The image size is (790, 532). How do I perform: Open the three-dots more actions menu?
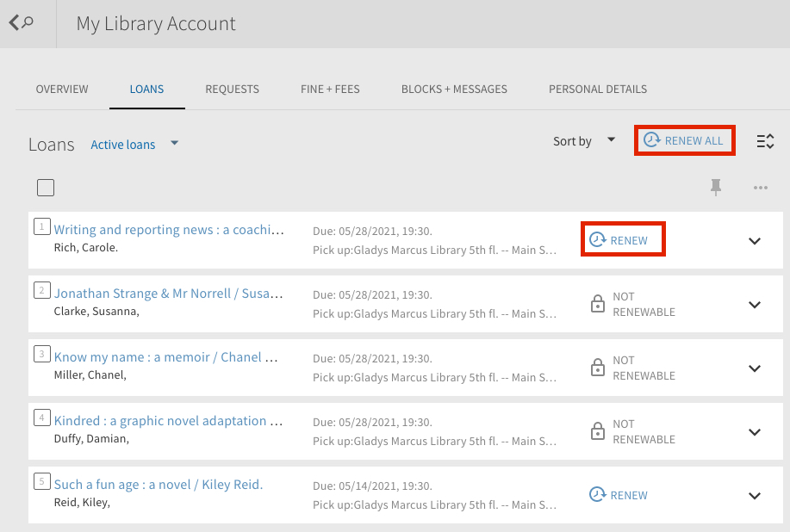pos(760,188)
